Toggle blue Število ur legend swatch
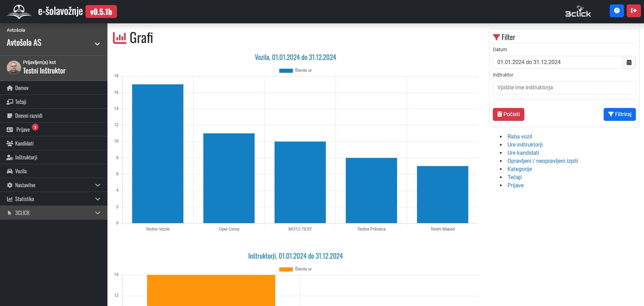The image size is (644, 306). [286, 71]
